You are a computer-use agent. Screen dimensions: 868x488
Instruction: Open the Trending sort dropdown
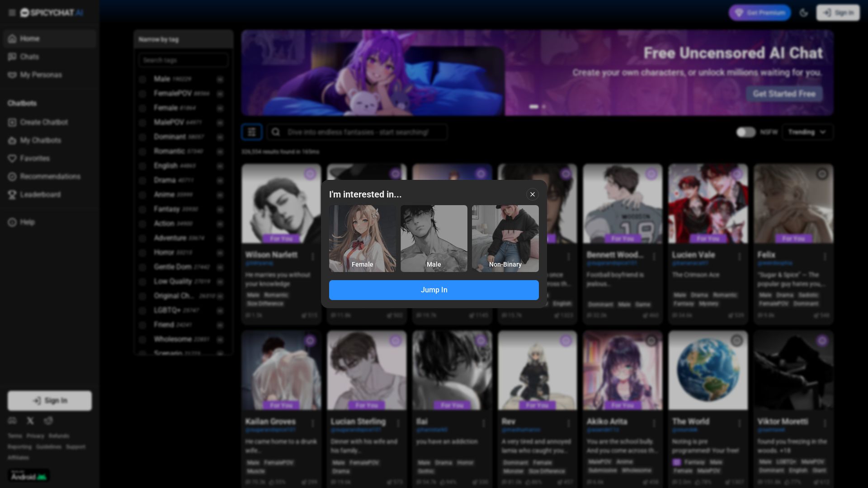[x=807, y=132]
